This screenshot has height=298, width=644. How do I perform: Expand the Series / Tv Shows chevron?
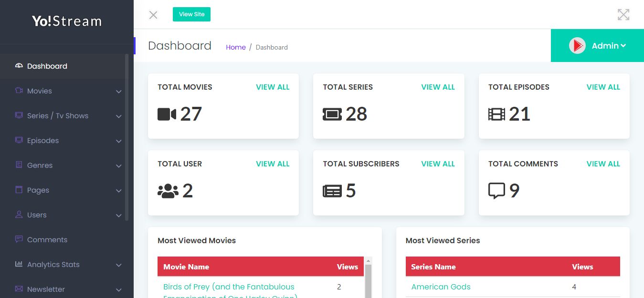coord(119,116)
